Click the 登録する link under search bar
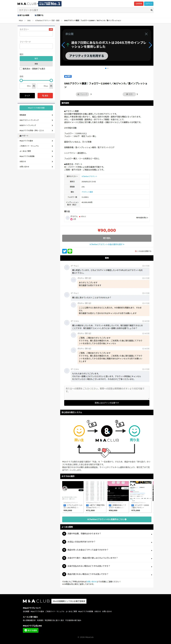 tap(39, 15)
